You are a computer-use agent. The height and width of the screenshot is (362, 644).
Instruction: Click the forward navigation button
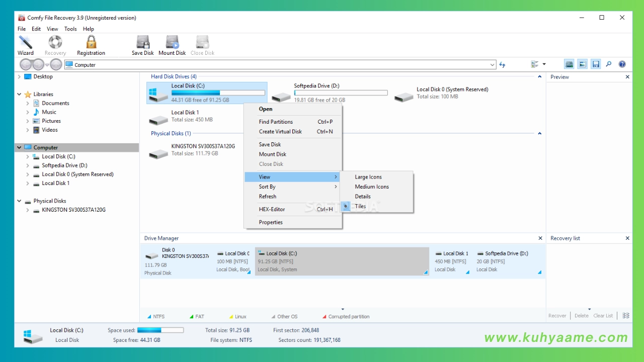[x=38, y=64]
